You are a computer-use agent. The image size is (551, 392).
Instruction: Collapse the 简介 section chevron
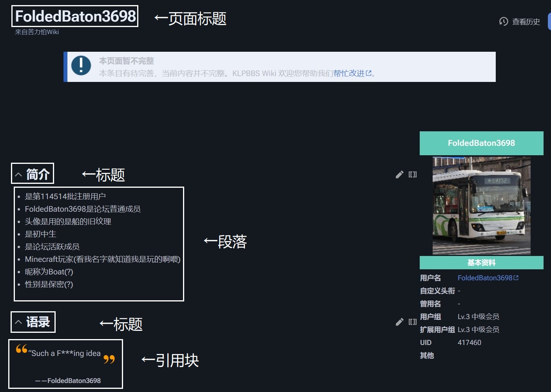[x=18, y=175]
